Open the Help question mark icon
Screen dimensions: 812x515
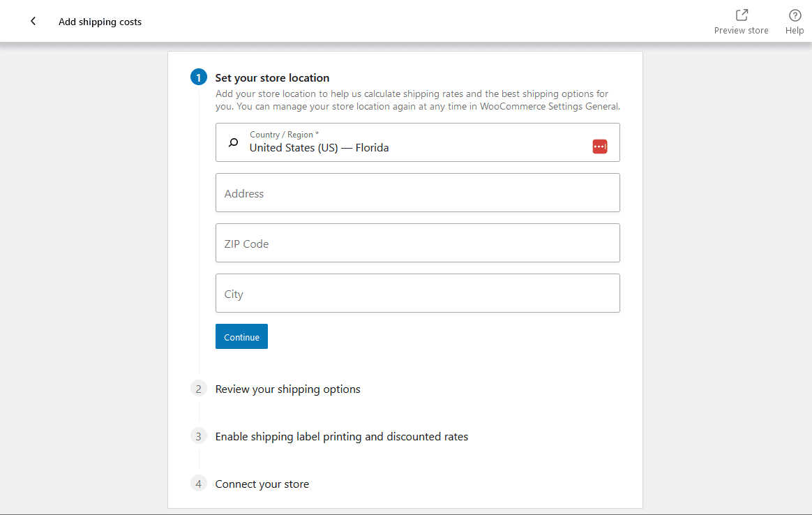point(795,15)
